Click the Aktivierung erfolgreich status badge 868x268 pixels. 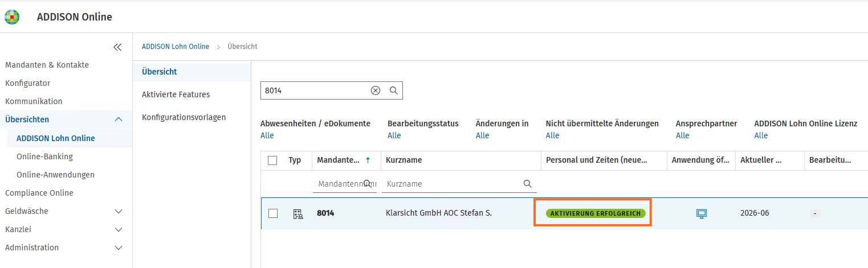click(x=596, y=213)
